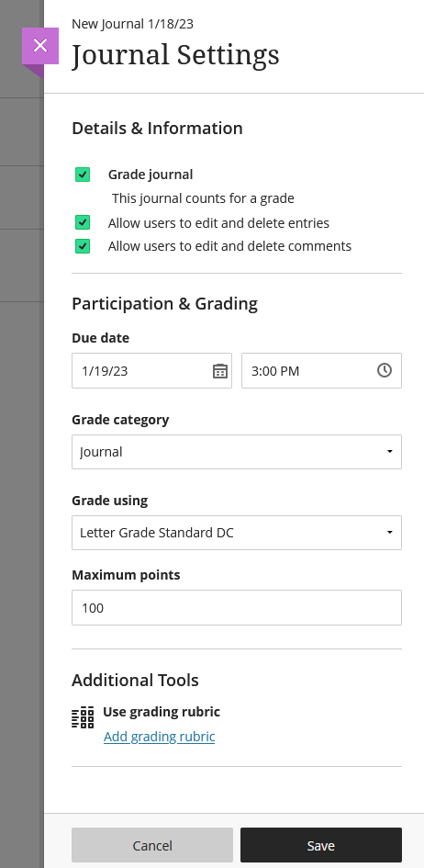Close the Journal Settings panel with the X
The image size is (424, 868).
pyautogui.click(x=40, y=45)
